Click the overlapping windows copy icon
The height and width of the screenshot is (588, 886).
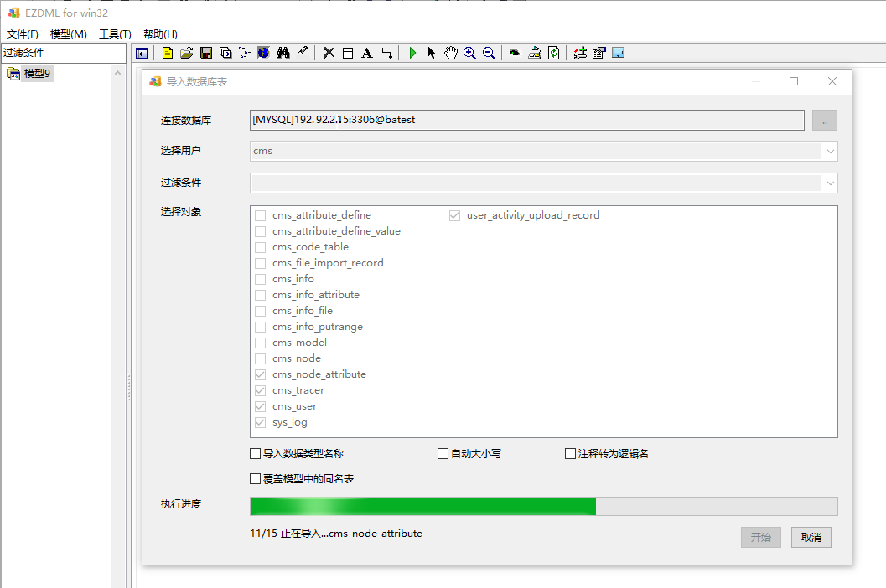pos(225,53)
